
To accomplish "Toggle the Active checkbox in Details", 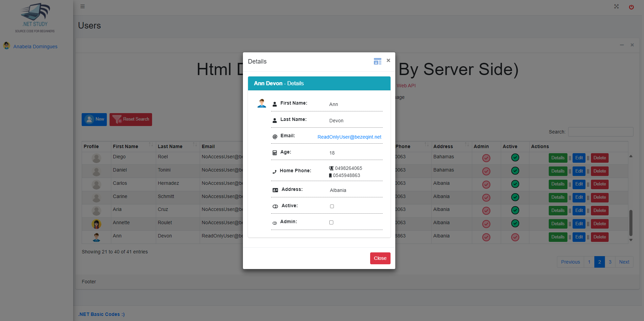I will click(332, 207).
